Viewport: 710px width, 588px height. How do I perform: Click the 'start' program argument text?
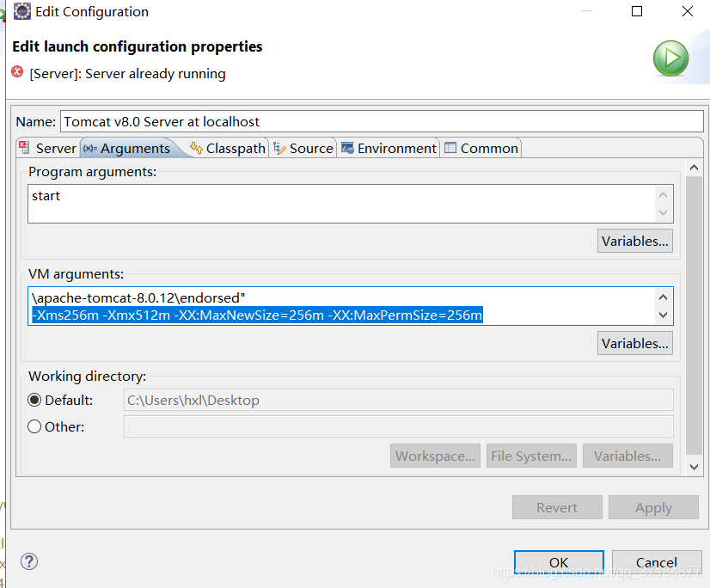pyautogui.click(x=46, y=196)
